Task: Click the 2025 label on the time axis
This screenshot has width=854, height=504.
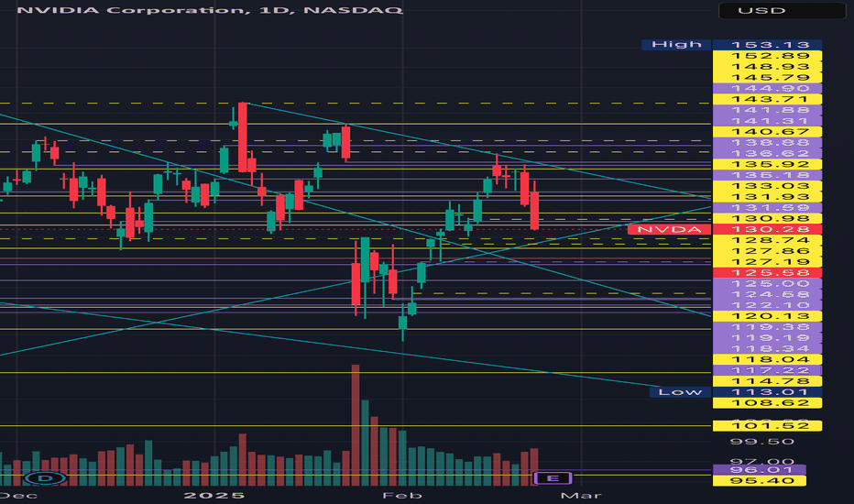Action: point(214,495)
